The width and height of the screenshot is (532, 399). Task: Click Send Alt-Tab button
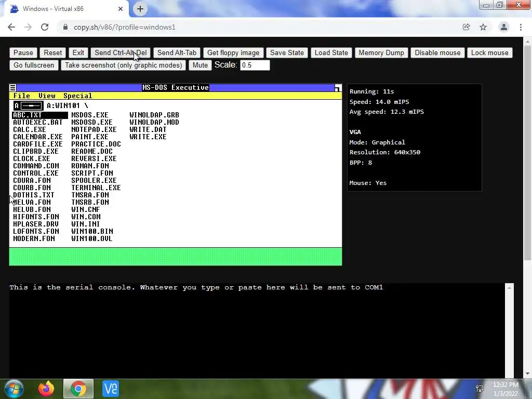[177, 52]
